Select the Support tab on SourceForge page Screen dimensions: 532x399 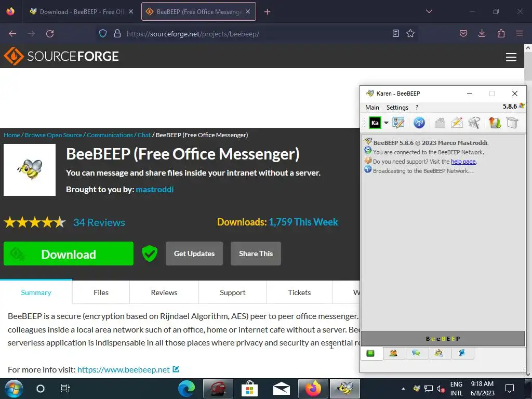pos(232,292)
